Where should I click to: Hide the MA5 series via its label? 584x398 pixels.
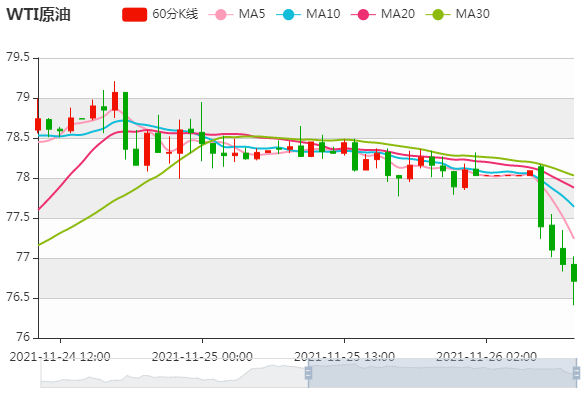pos(252,14)
